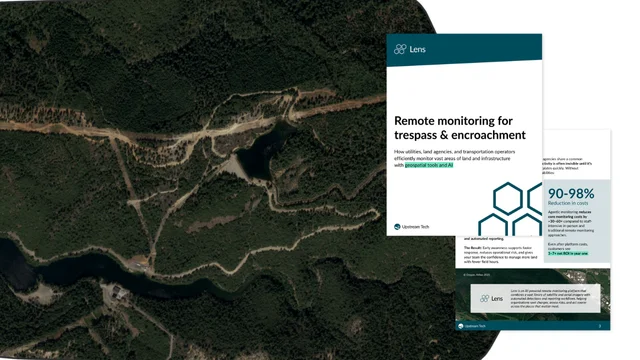The image size is (640, 360).
Task: Click the Lens logo on the cover header
Action: pos(410,49)
